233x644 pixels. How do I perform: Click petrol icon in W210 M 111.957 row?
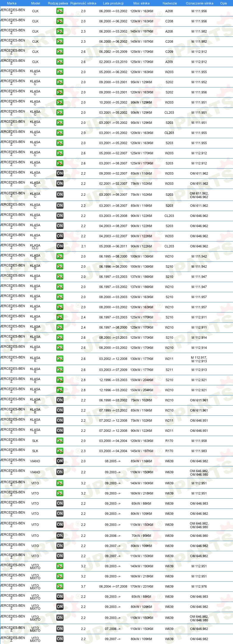(60, 307)
